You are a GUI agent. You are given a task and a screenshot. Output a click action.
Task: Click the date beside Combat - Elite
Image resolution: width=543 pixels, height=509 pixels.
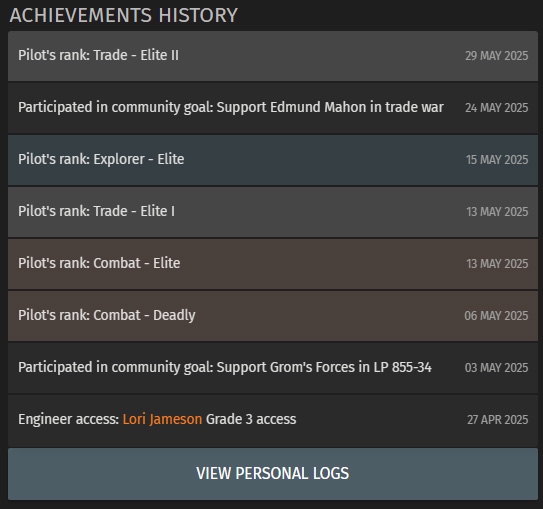[x=497, y=264]
